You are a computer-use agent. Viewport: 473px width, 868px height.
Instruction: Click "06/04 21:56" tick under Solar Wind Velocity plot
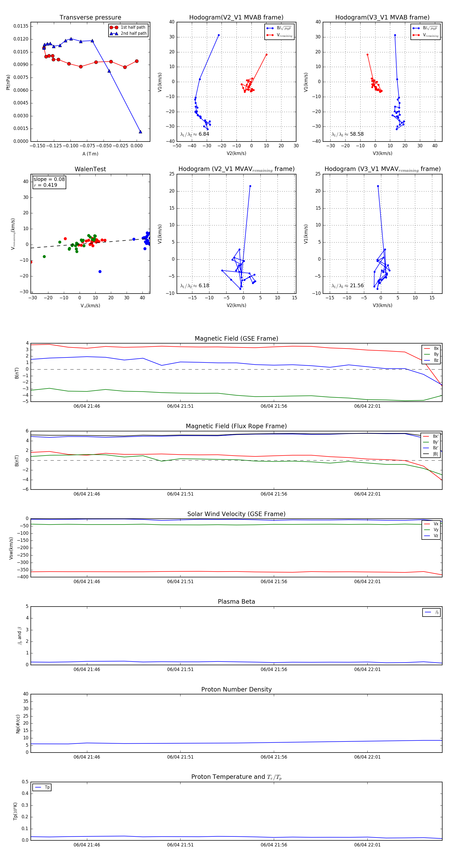[x=274, y=582]
